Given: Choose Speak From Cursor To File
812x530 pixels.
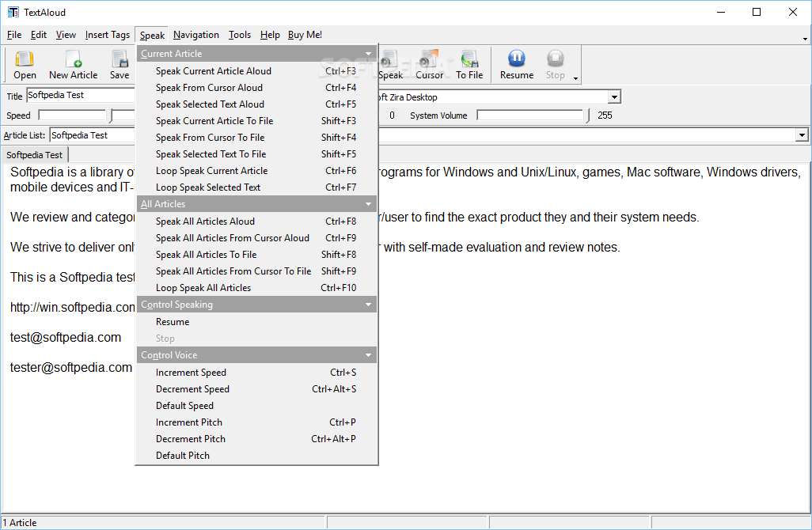Looking at the screenshot, I should click(x=256, y=137).
